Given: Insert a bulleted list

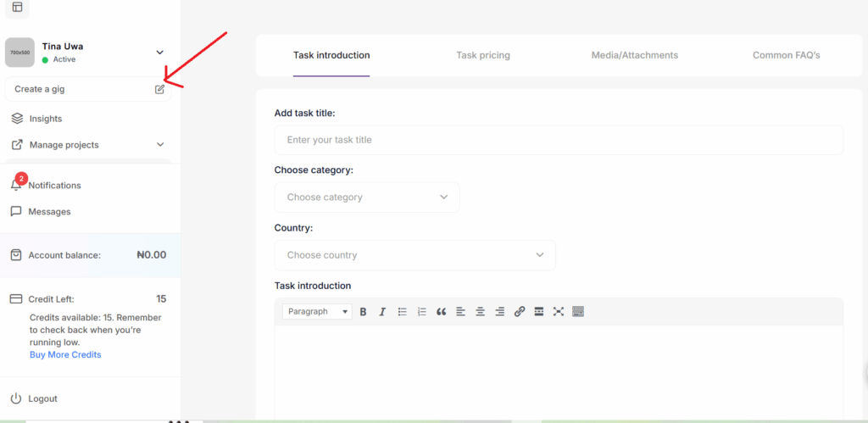Looking at the screenshot, I should tap(403, 312).
